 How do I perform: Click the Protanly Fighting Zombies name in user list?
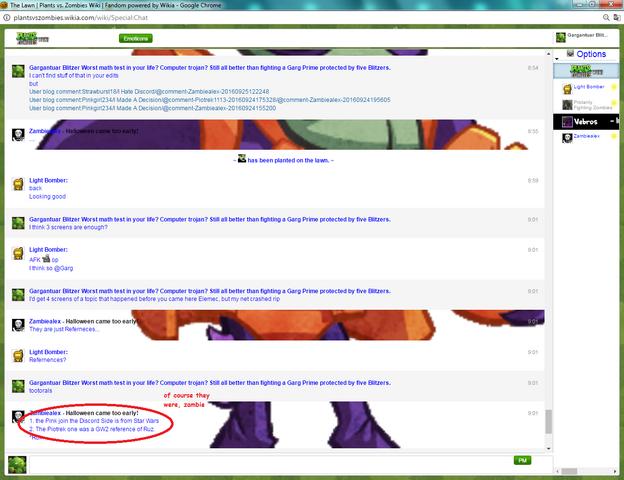[x=593, y=105]
